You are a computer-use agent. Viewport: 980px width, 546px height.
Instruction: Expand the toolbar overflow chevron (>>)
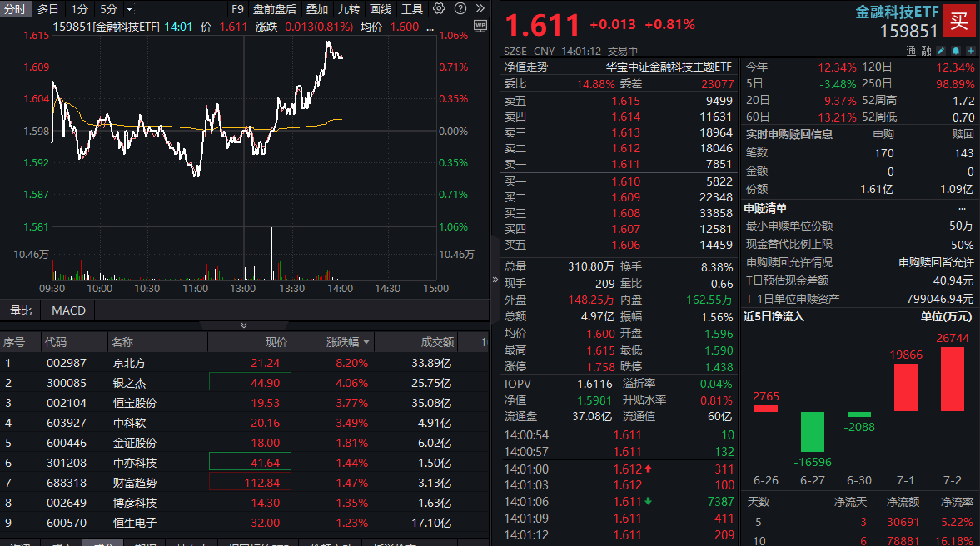click(480, 8)
